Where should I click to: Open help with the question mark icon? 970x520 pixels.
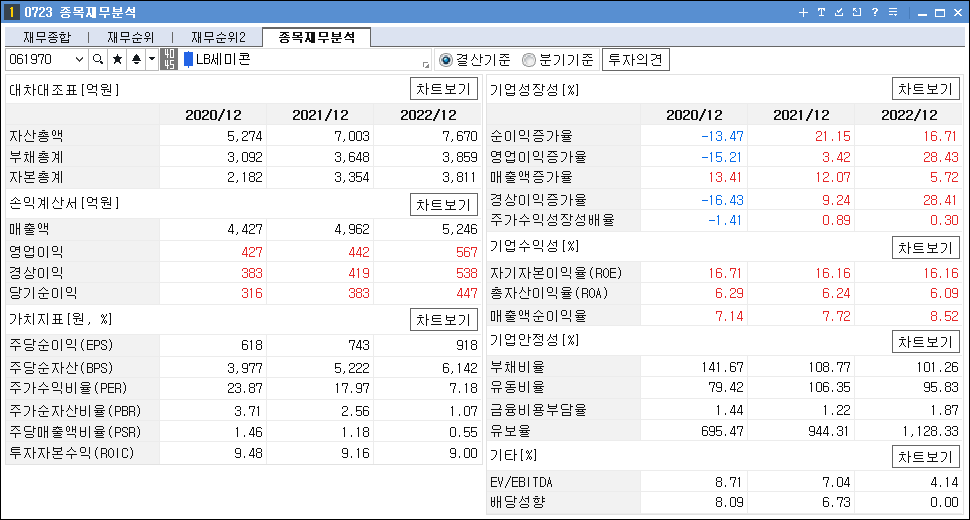click(875, 12)
